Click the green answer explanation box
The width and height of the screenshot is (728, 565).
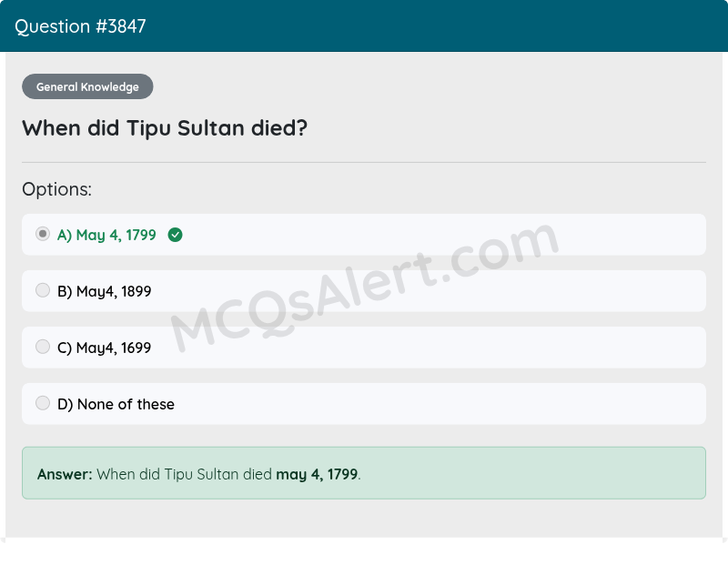coord(364,473)
